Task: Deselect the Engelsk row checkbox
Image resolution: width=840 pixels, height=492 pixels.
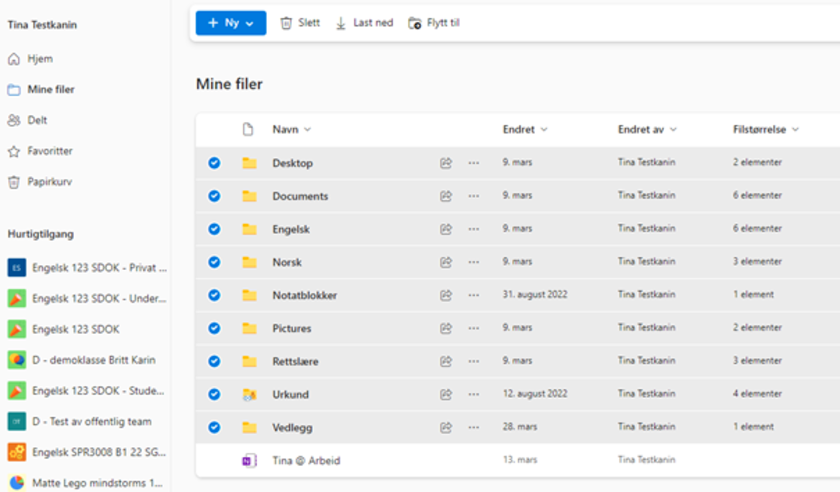Action: pos(214,229)
